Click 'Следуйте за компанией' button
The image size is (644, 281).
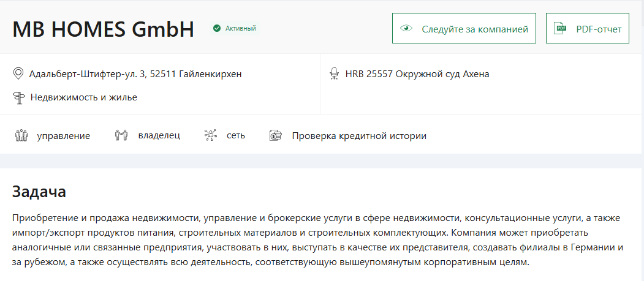[464, 28]
